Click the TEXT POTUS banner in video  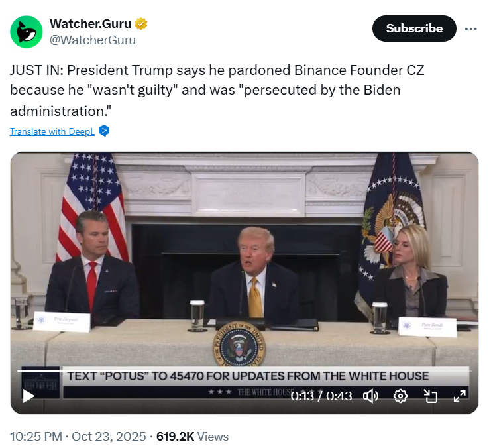[x=248, y=376]
